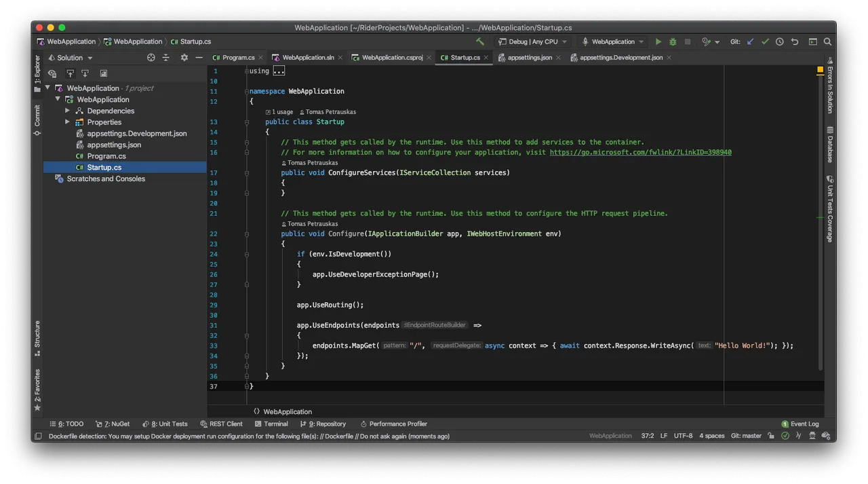
Task: Click the 1 usage hint above class Startup
Action: pyautogui.click(x=279, y=112)
